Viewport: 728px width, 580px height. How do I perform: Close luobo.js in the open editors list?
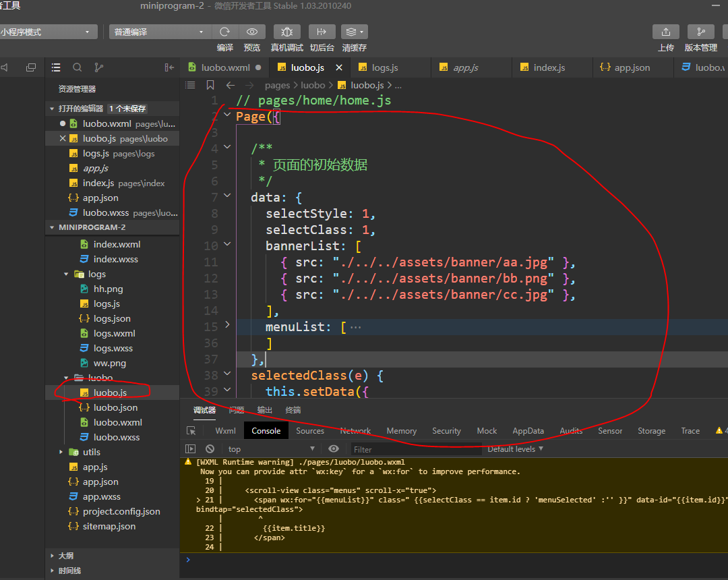pyautogui.click(x=63, y=138)
